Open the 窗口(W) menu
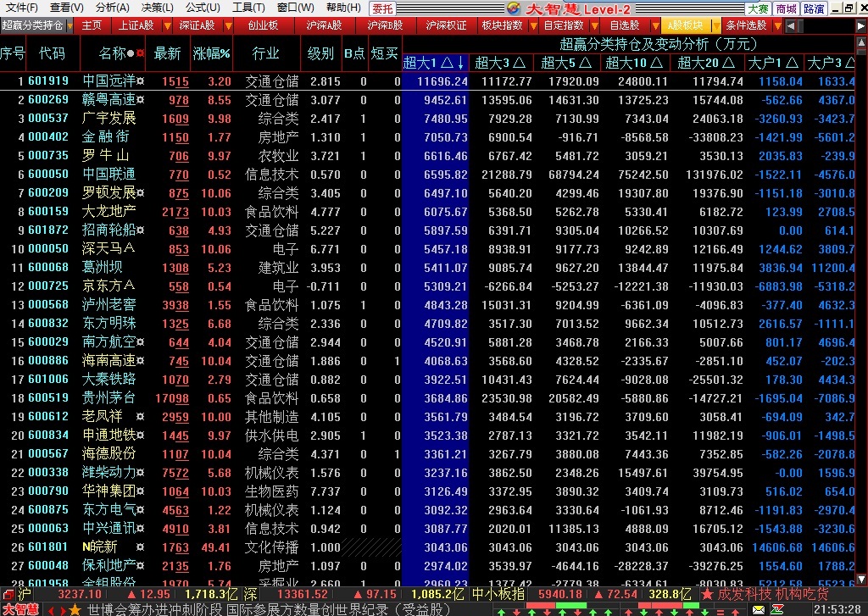Viewport: 868px width, 616px height. point(295,8)
